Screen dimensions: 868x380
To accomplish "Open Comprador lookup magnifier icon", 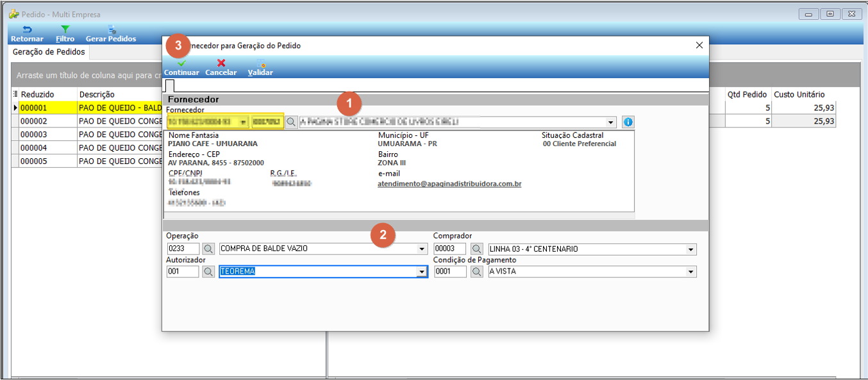I will point(477,249).
